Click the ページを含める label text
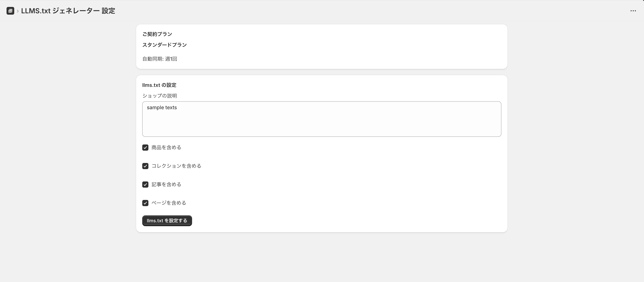The width and height of the screenshot is (644, 282). coord(169,203)
